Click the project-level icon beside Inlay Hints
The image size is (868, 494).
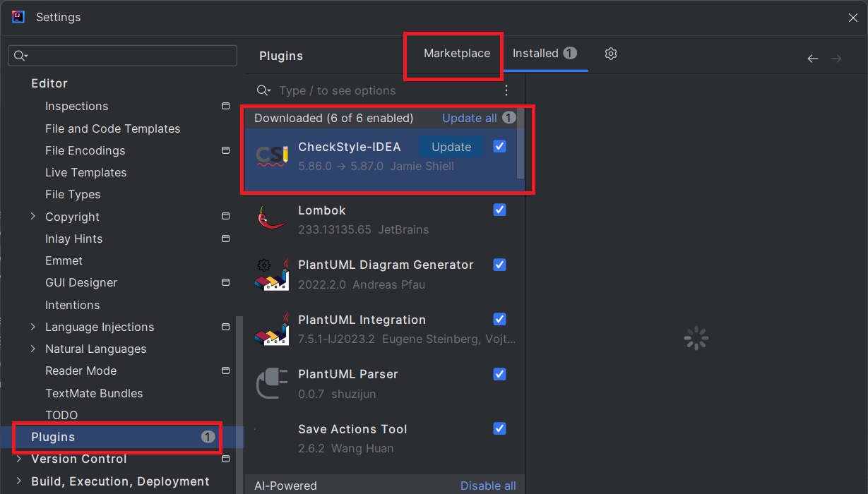[x=225, y=239]
